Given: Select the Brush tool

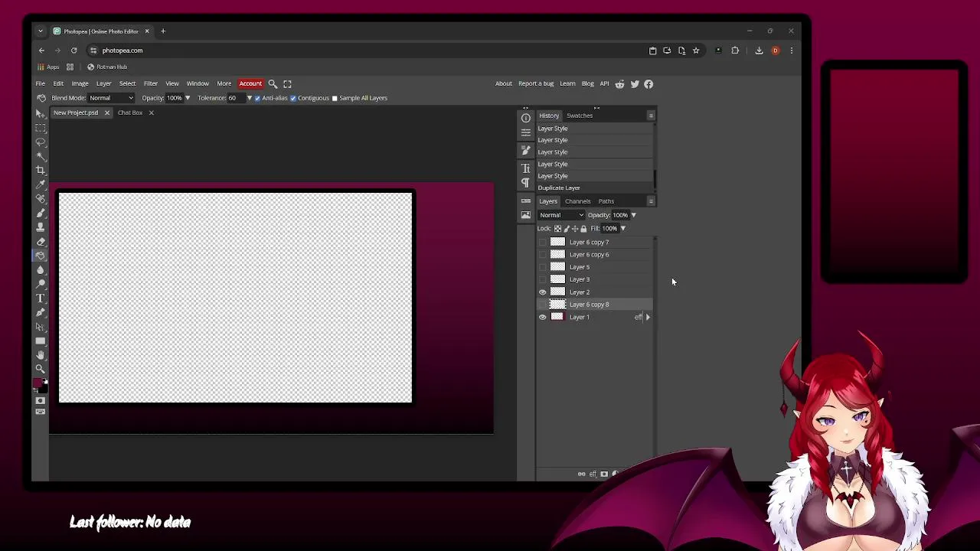Looking at the screenshot, I should click(x=41, y=213).
